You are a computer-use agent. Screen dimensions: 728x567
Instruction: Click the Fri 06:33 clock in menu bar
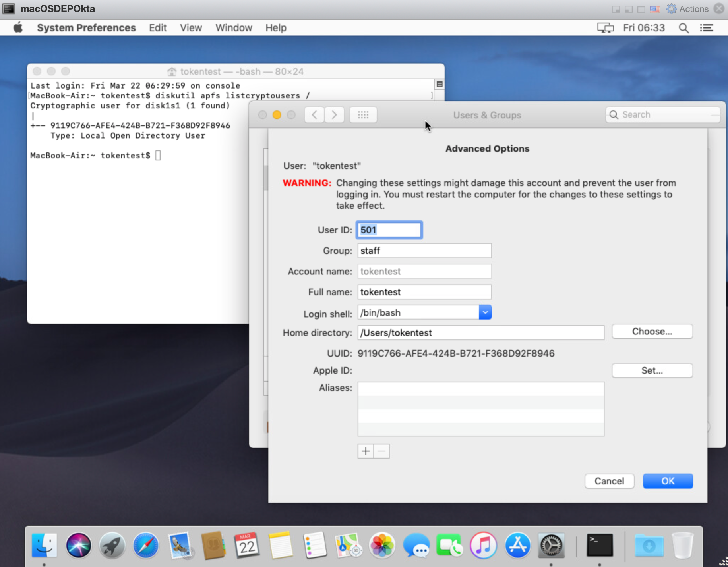(644, 28)
